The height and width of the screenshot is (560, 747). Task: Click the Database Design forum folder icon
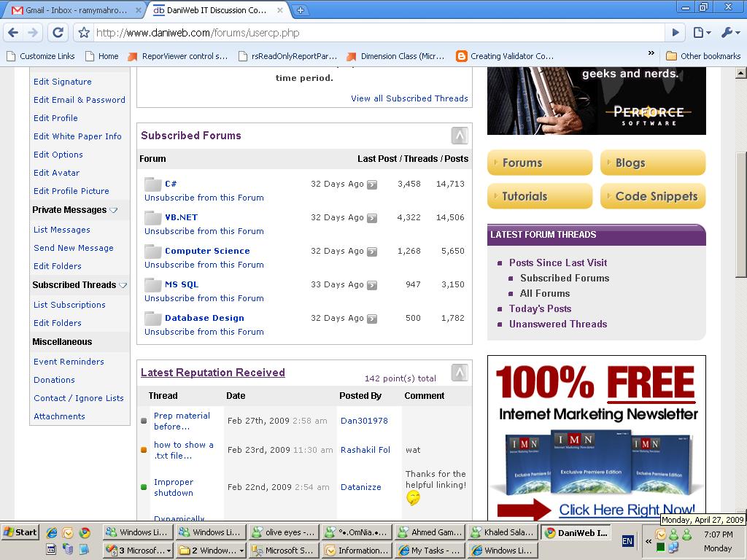coord(153,318)
